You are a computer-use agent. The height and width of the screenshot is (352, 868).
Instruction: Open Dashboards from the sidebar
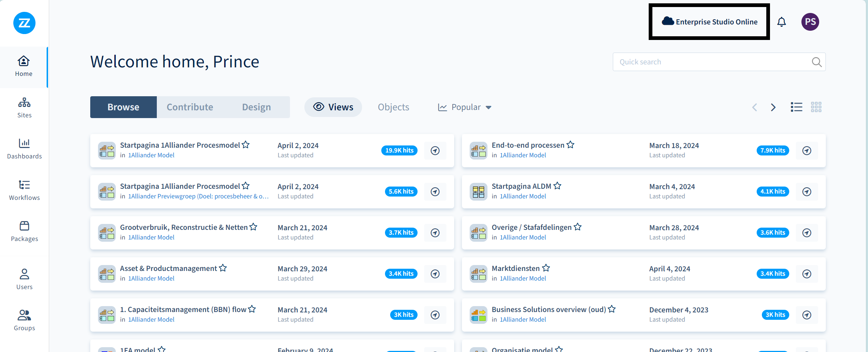[24, 149]
